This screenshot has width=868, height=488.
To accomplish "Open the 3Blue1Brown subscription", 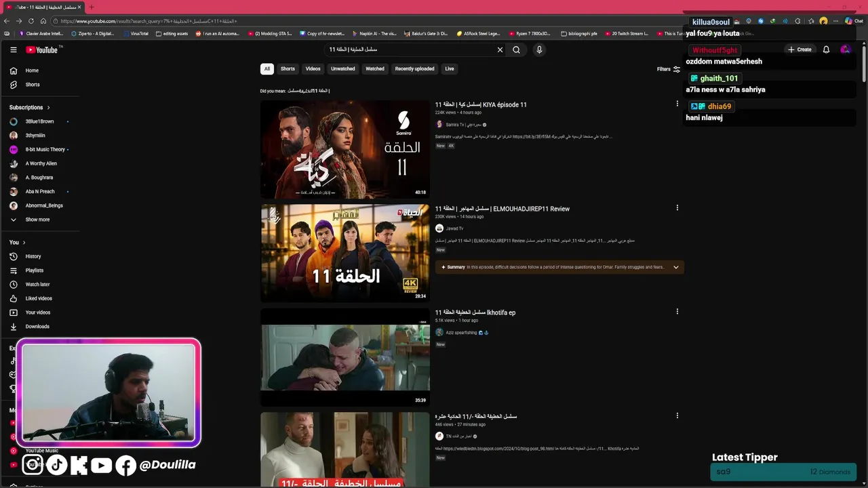I will click(39, 121).
